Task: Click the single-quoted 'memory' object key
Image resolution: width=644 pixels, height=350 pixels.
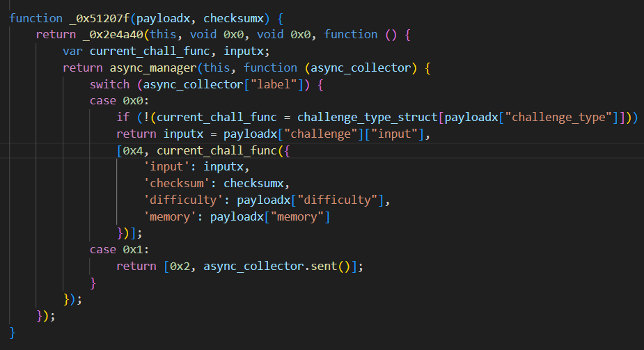Action: (x=170, y=217)
